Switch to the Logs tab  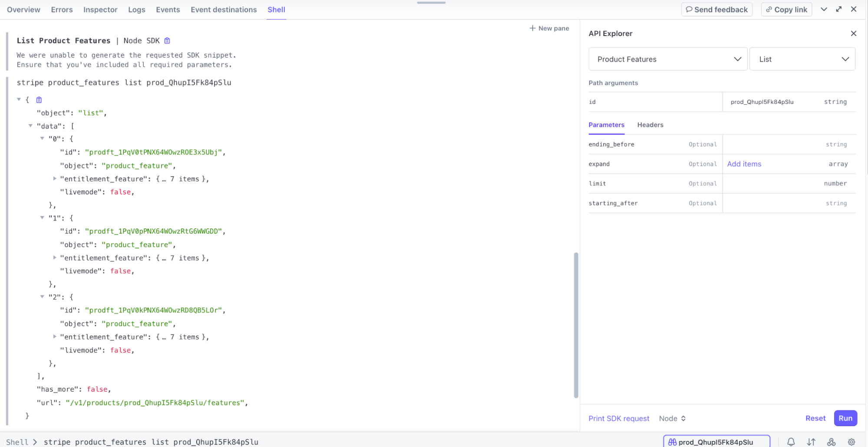[136, 10]
